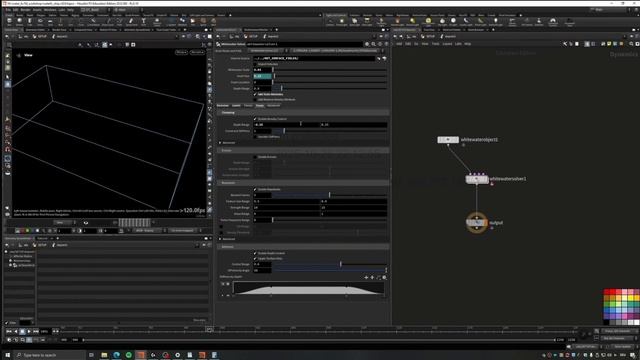Open the Tools menu in the network editor
The image size is (640, 360).
436,44
